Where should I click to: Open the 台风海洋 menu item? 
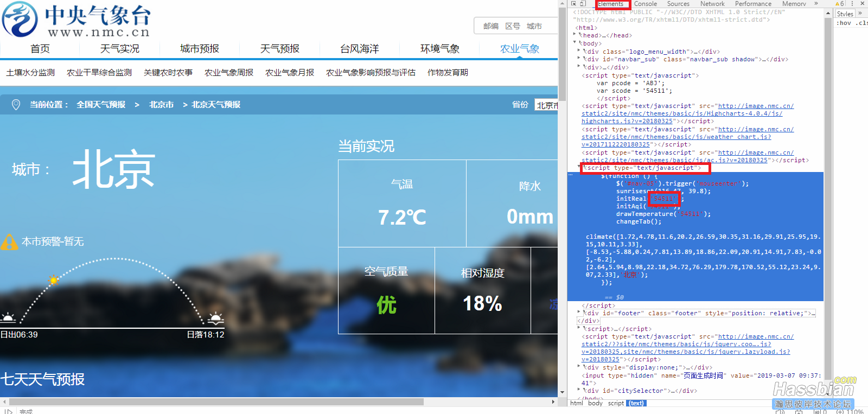[360, 49]
